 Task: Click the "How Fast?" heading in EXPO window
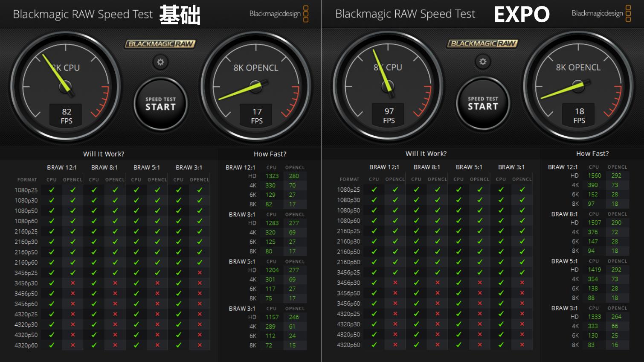[x=592, y=154]
